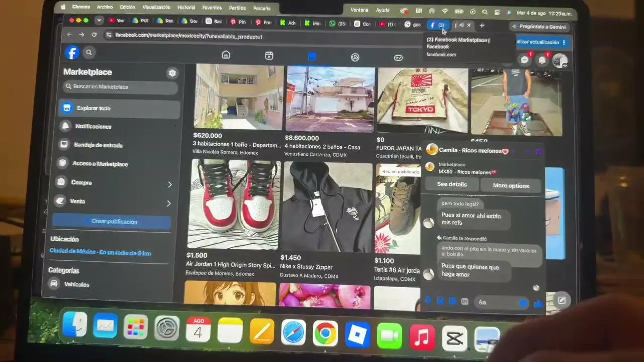The width and height of the screenshot is (644, 362).
Task: Open the FUROR JAPAN jacket listing photo
Action: 423,101
